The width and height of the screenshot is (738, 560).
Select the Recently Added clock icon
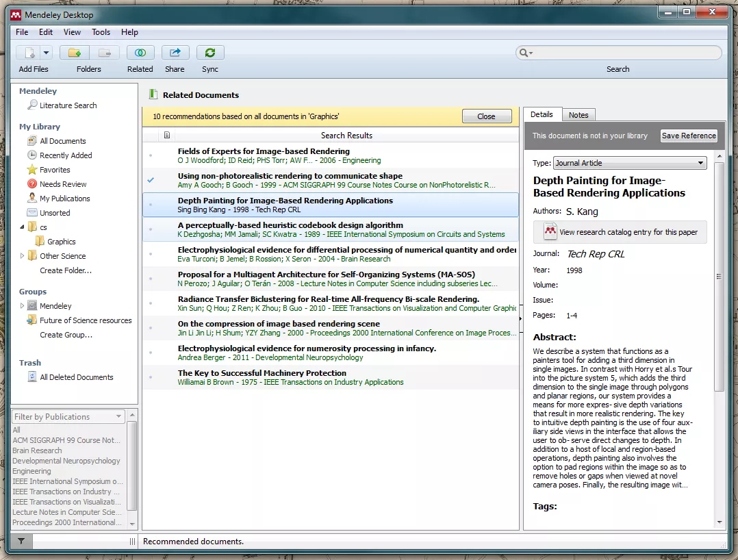pos(32,155)
